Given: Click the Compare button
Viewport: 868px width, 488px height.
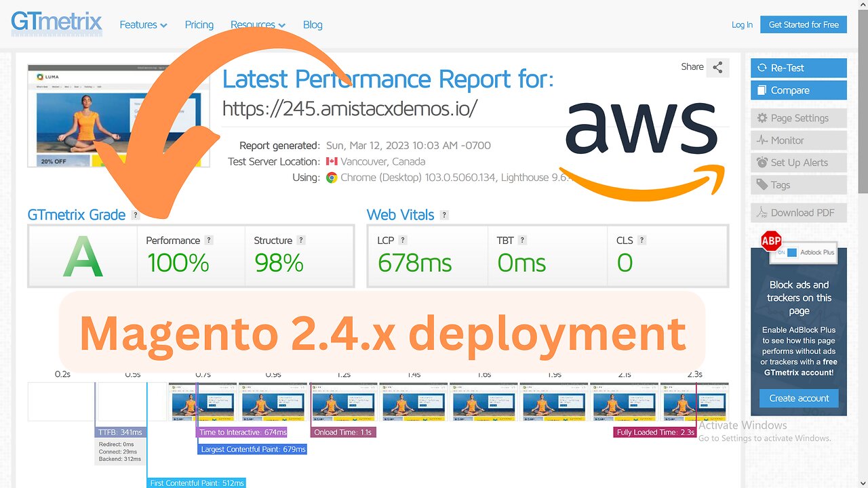Looking at the screenshot, I should 799,90.
